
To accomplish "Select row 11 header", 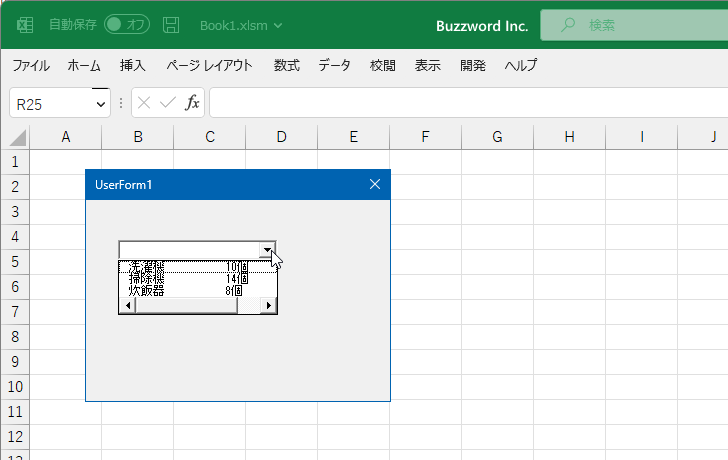I will tap(15, 412).
